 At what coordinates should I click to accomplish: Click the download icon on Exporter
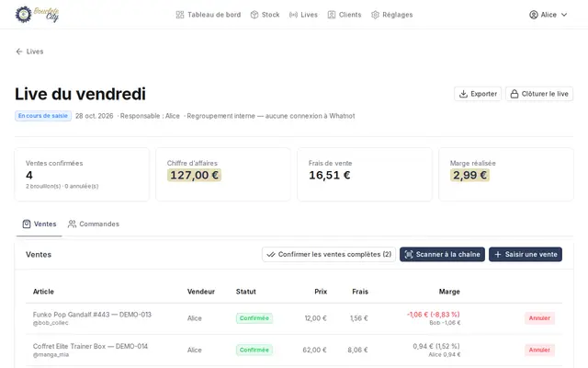463,94
